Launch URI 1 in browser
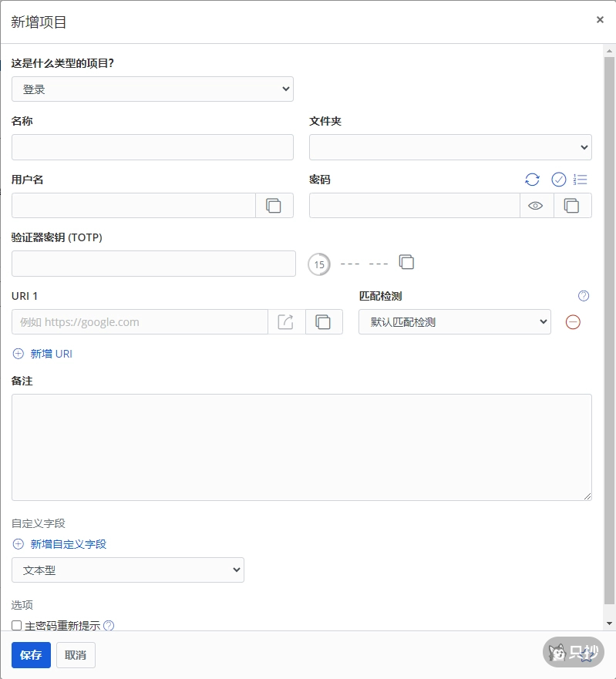Image resolution: width=616 pixels, height=679 pixels. [x=286, y=322]
